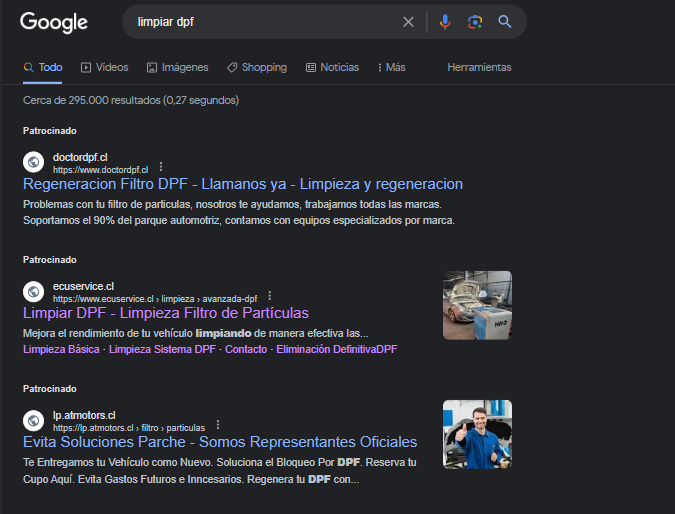Open 'Limpiar DPF - Limpieza Filtro de Partículas' result
Viewport: 675px width, 514px height.
[166, 313]
